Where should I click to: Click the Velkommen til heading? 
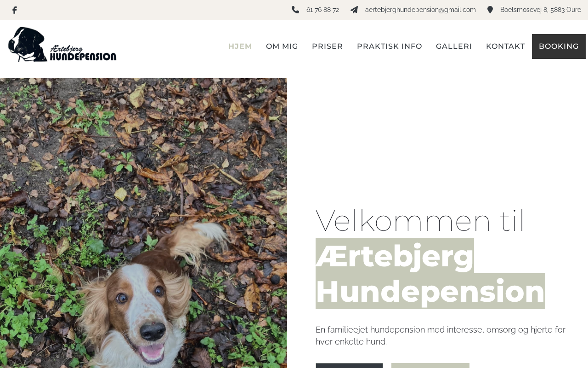[420, 221]
